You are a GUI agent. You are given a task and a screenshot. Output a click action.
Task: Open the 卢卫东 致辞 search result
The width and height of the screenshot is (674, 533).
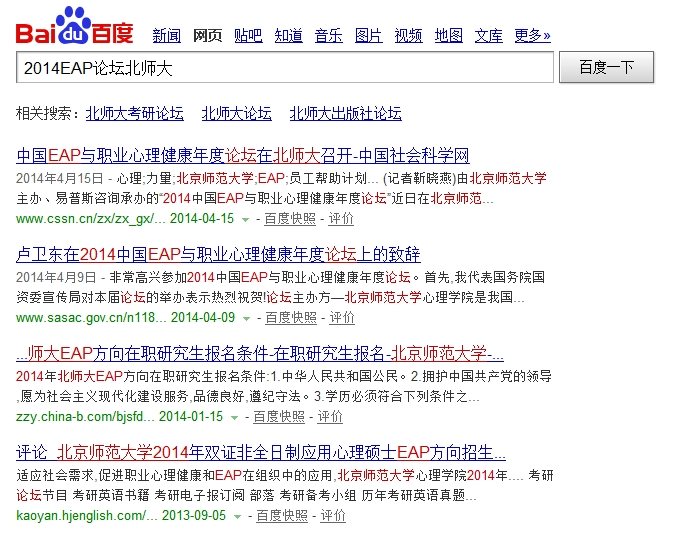[x=219, y=253]
